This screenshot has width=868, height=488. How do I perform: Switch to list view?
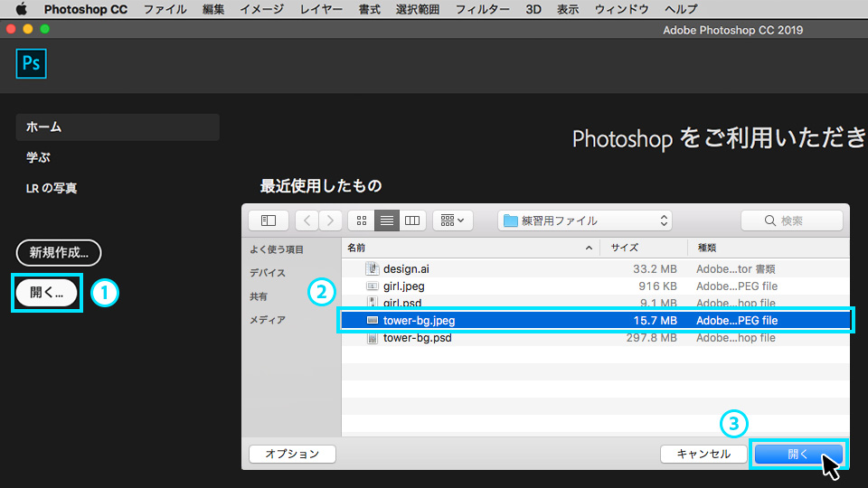387,221
